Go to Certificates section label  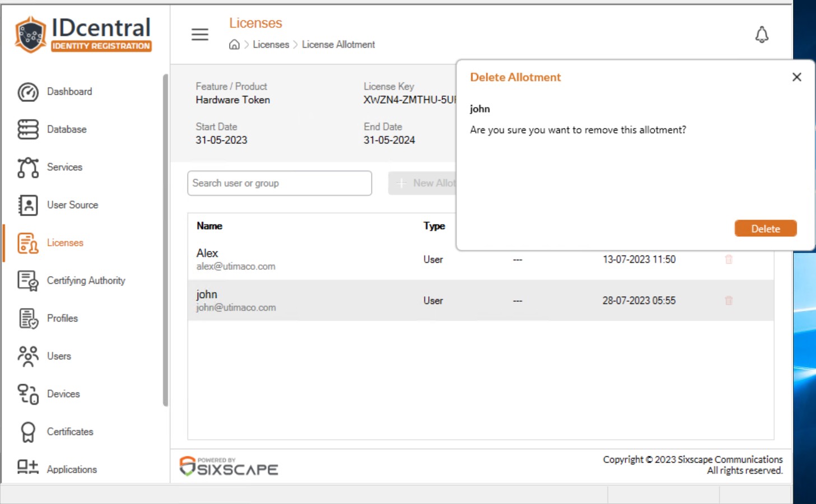click(70, 432)
